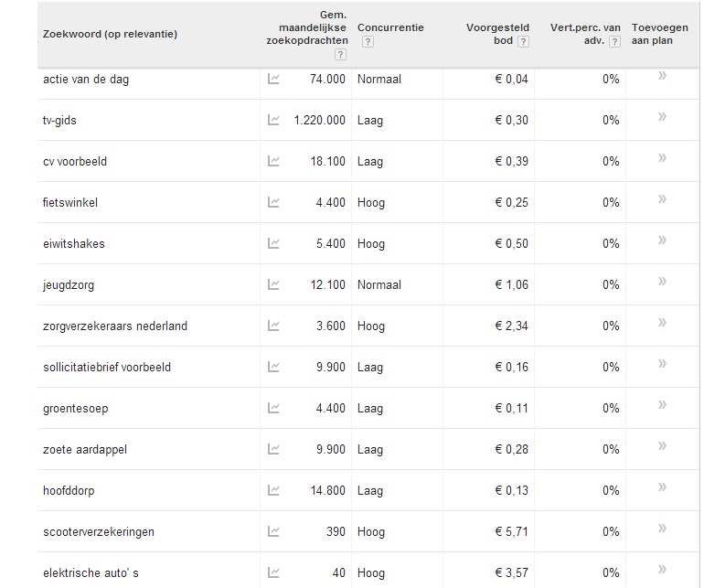This screenshot has height=588, width=704.
Task: Sort table by Concurrentie header
Action: 390,27
